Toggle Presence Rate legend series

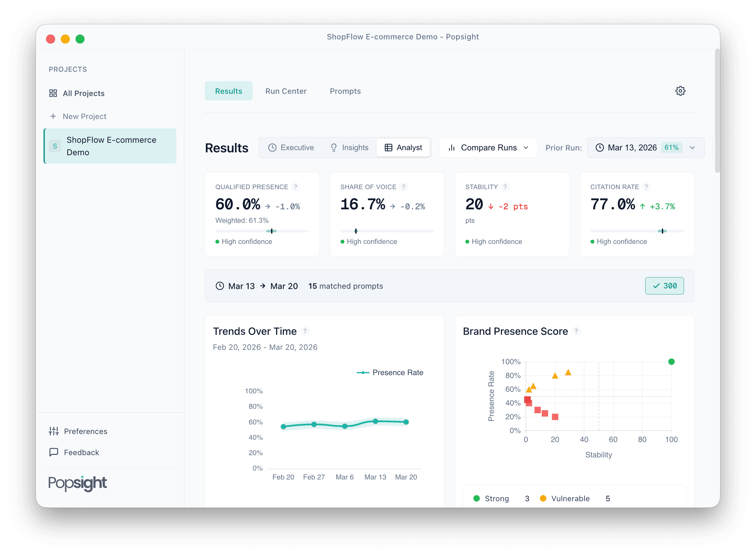tap(390, 373)
